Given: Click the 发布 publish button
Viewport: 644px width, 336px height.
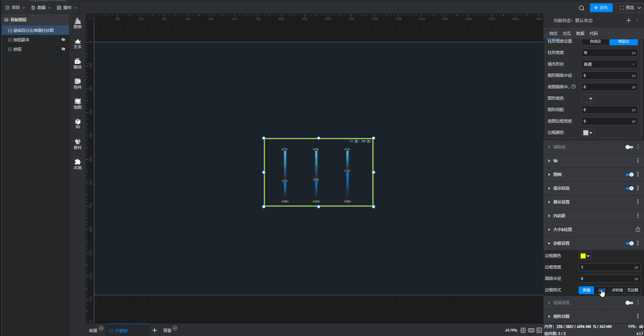Looking at the screenshot, I should point(601,8).
